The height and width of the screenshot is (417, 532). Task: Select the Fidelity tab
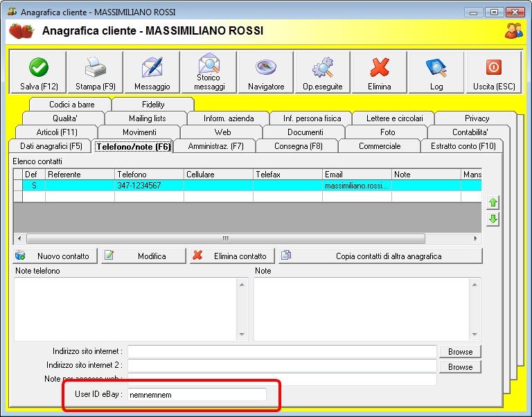click(x=153, y=105)
